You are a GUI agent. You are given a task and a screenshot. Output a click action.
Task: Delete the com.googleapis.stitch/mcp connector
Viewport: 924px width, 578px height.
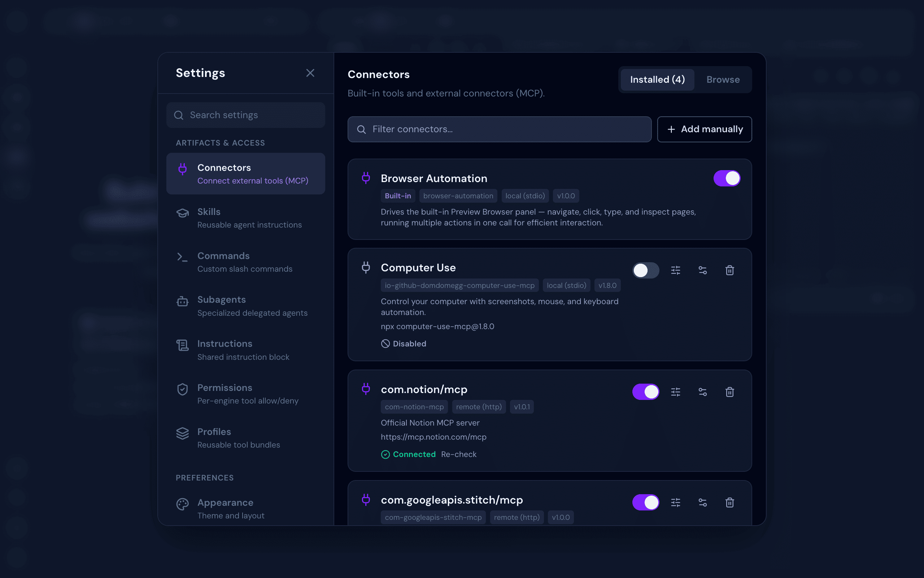pyautogui.click(x=730, y=502)
